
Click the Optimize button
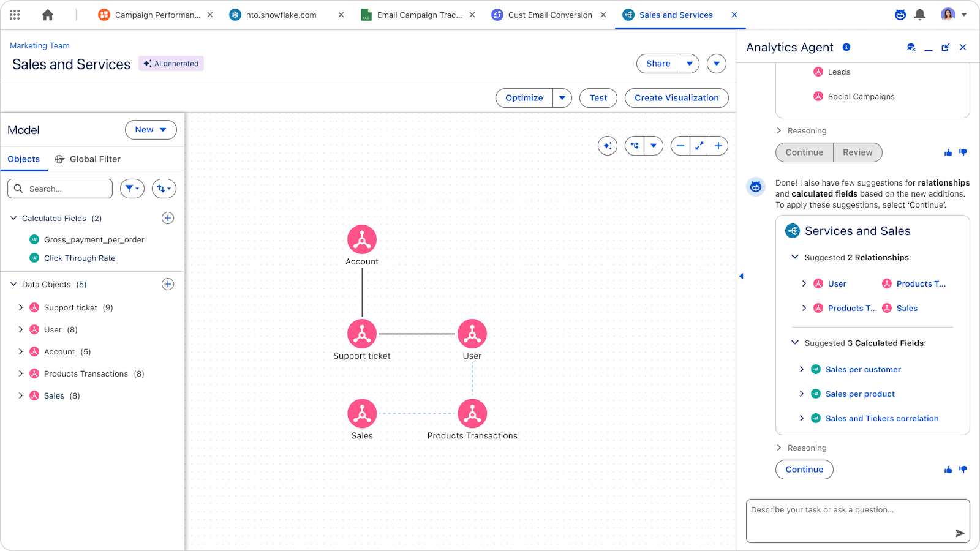pos(524,98)
